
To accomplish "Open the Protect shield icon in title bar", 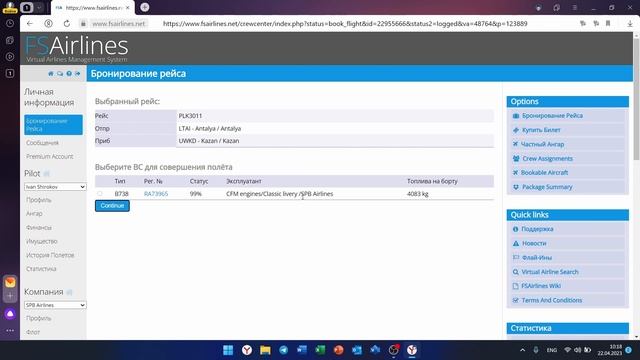I will coord(538,7).
